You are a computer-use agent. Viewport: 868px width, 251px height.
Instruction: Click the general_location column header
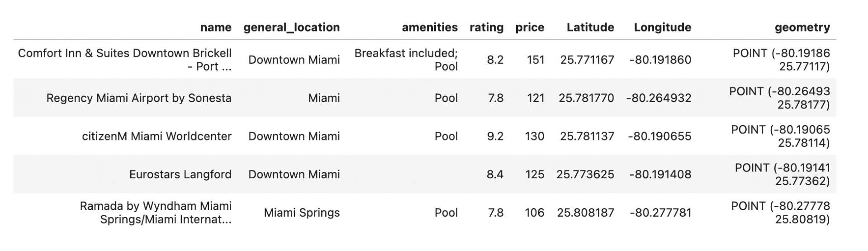[x=291, y=28]
